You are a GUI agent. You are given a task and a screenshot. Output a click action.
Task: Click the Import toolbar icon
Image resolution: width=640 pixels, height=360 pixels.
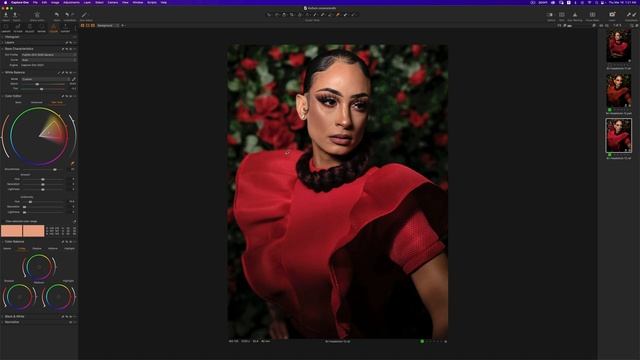pos(6,15)
